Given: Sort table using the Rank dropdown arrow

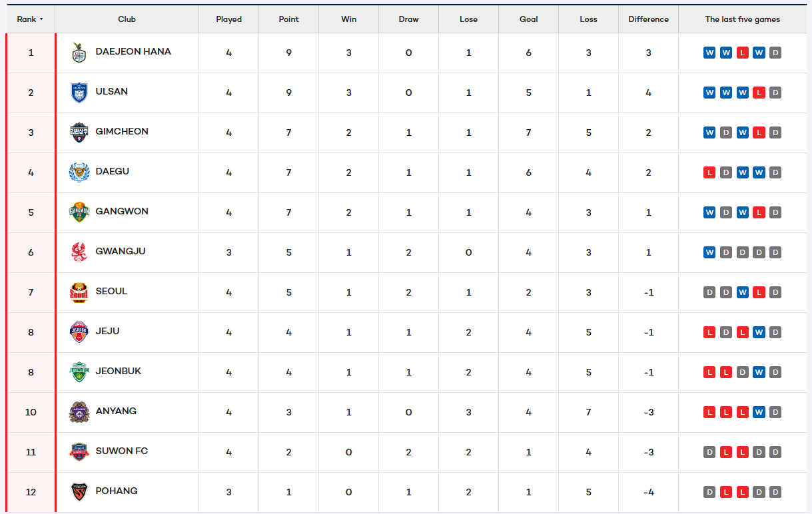Looking at the screenshot, I should pyautogui.click(x=41, y=19).
